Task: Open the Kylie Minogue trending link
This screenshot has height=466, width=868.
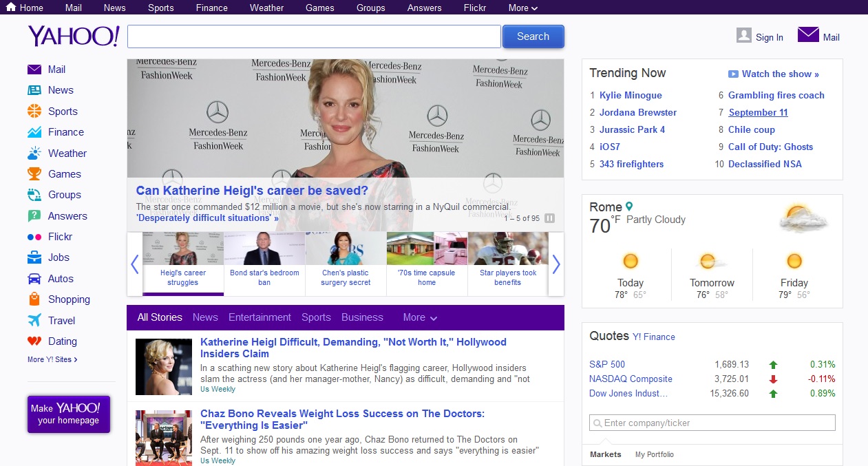Action: point(631,95)
